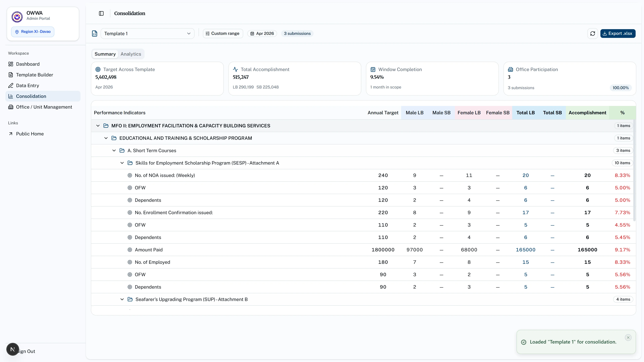Click the 1800000 annual target cell
Screen dimensions: 644x362
tap(383, 250)
